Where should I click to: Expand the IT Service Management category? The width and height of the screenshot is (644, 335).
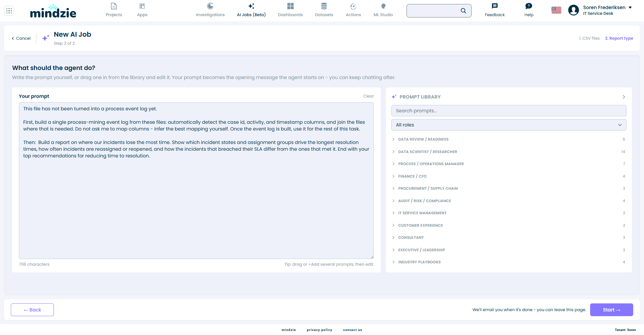509,213
